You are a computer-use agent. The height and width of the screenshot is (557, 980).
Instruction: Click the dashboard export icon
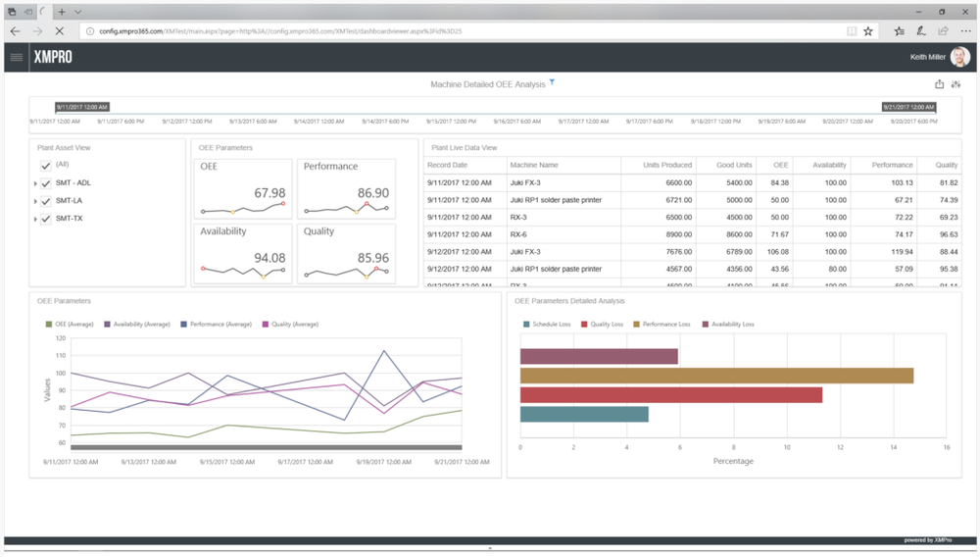(x=939, y=84)
